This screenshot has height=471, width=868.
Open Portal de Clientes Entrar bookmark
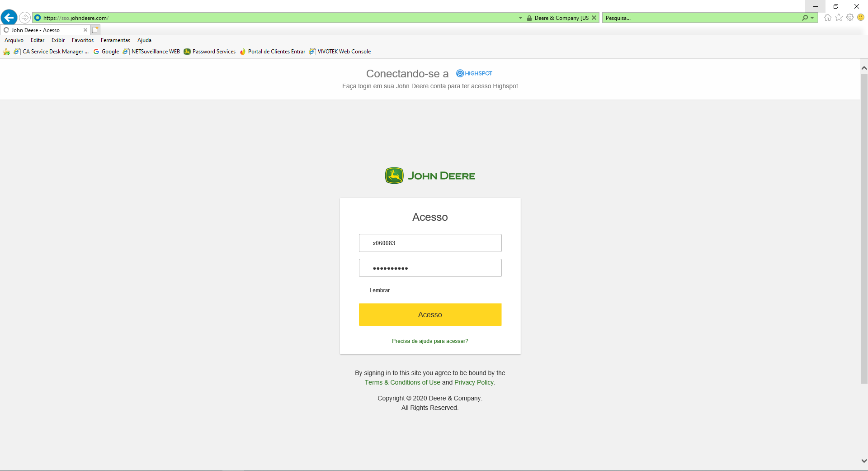pos(272,52)
